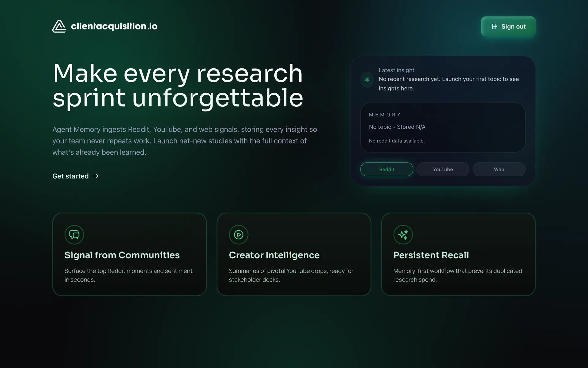This screenshot has height=368, width=588.
Task: Open the Creator Intelligence card heading
Action: [274, 255]
